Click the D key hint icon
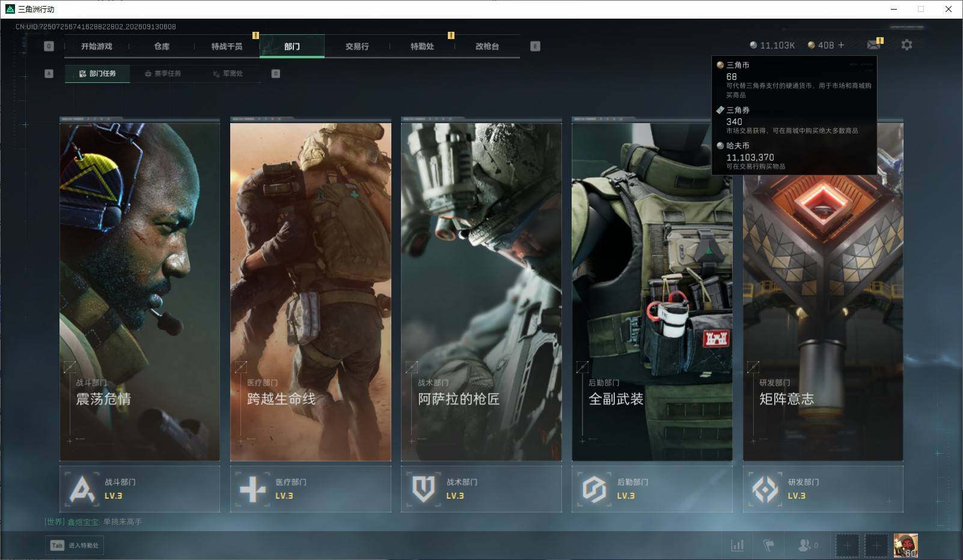Viewport: 963px width, 560px height. 275,73
